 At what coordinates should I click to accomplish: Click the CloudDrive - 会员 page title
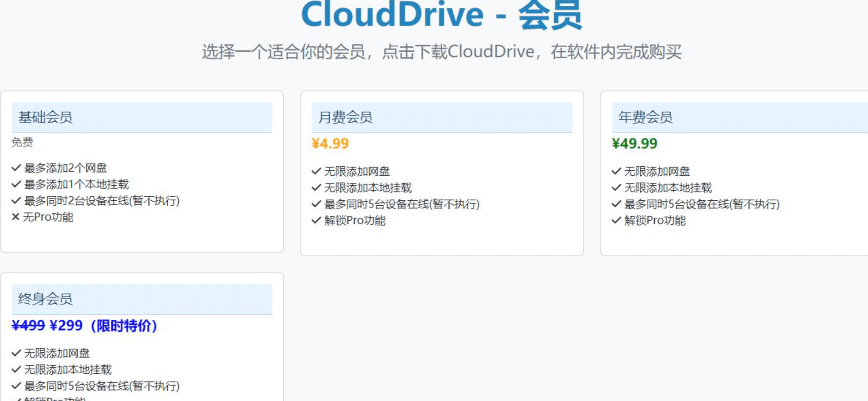tap(441, 15)
